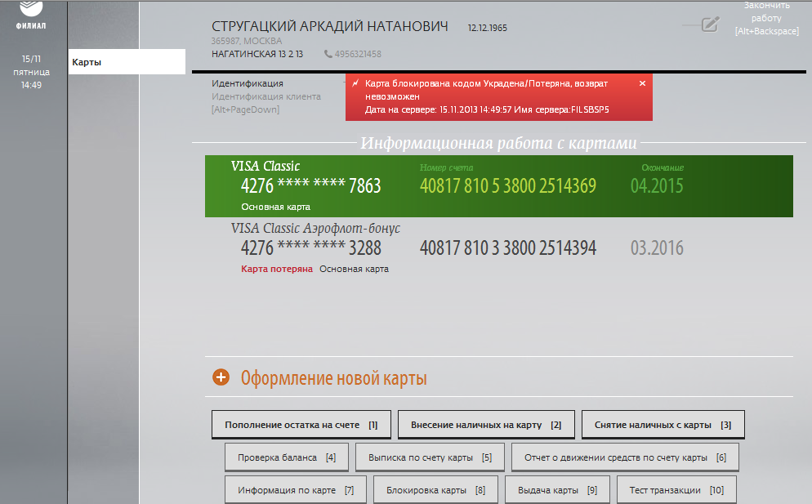Click the edit pencil icon near client name
The width and height of the screenshot is (812, 504).
coord(711,25)
